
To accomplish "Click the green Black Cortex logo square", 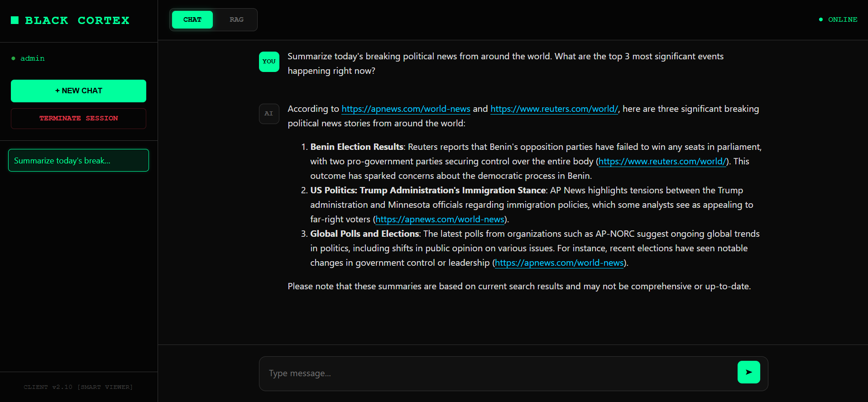I will 15,20.
